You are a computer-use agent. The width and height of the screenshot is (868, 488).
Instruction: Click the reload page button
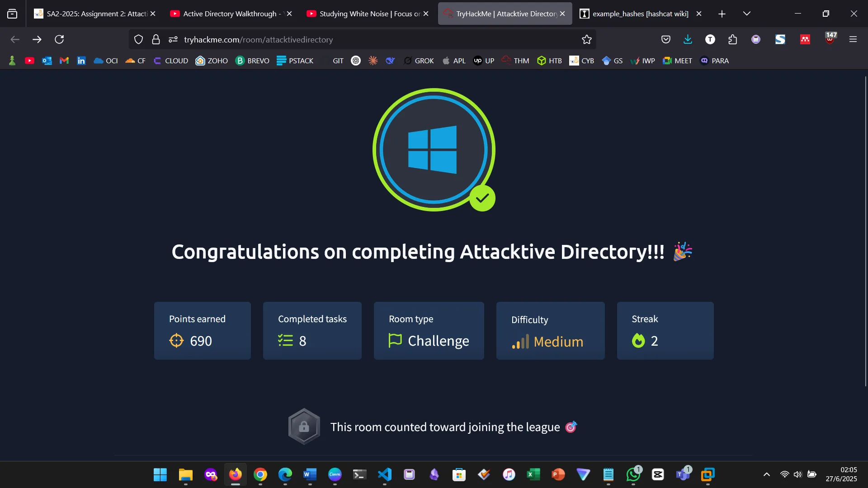(59, 39)
